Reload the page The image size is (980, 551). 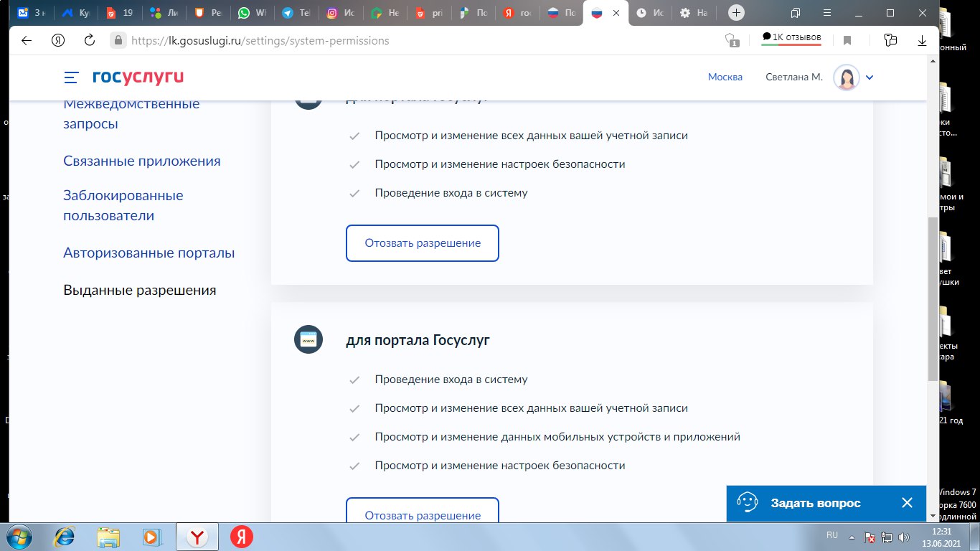coord(90,41)
